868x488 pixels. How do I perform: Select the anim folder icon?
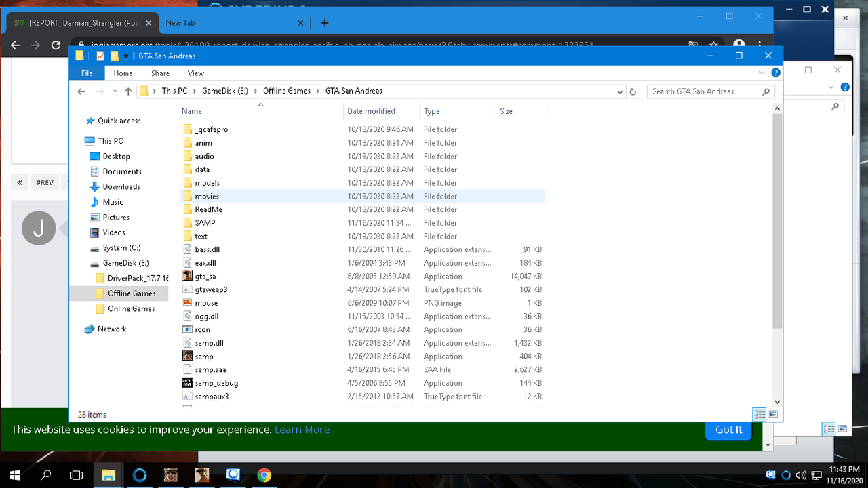coord(188,143)
